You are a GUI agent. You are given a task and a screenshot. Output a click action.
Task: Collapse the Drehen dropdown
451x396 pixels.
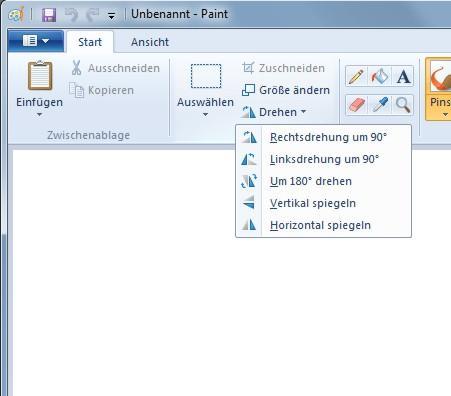pos(274,112)
